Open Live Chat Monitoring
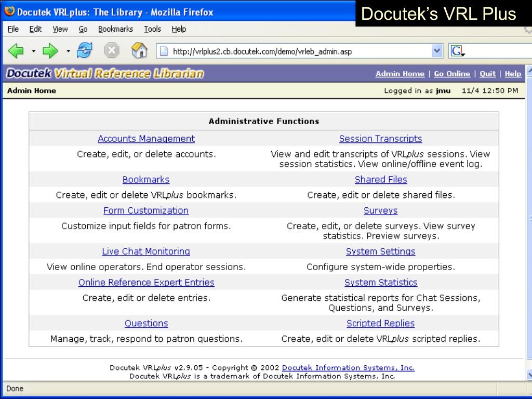 (x=146, y=251)
